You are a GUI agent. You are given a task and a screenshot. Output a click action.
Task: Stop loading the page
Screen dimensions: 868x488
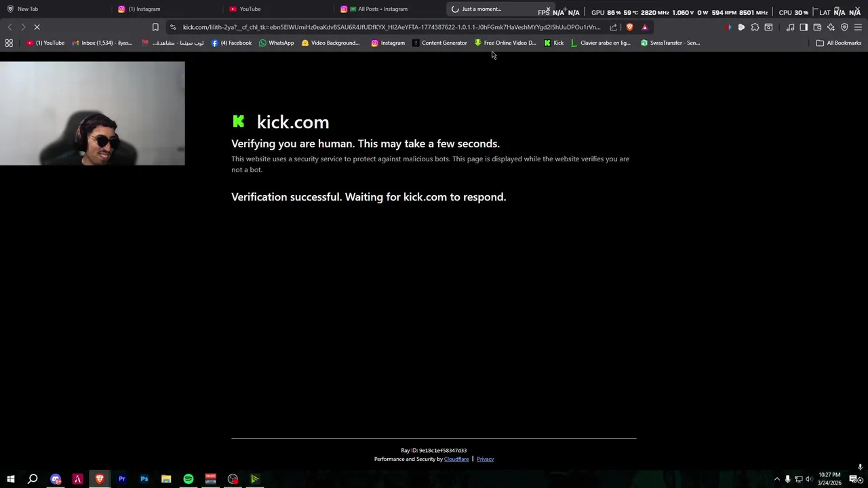pos(37,27)
